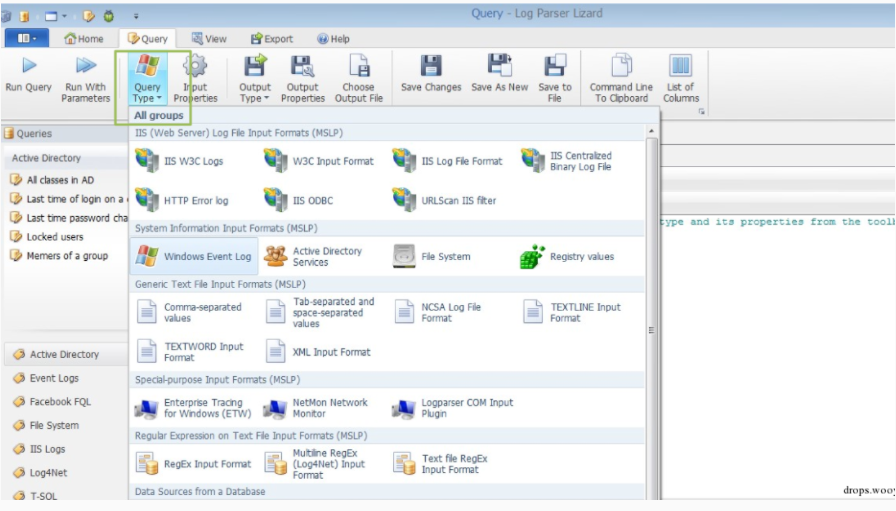Click the query type list scrollbar thumb
Viewport: 896px width, 511px height.
pos(651,330)
